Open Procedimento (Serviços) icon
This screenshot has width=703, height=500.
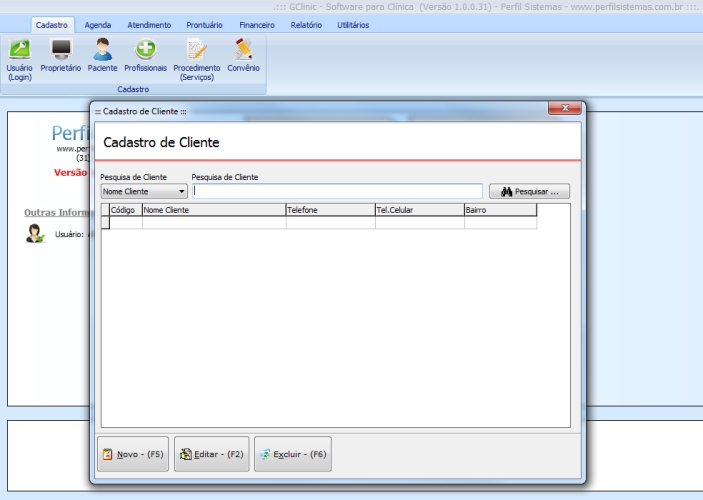(197, 50)
